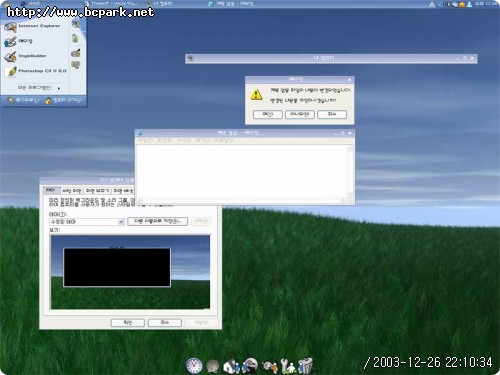Click the gray globe icon in the dock
The width and height of the screenshot is (500, 375).
[x=213, y=367]
